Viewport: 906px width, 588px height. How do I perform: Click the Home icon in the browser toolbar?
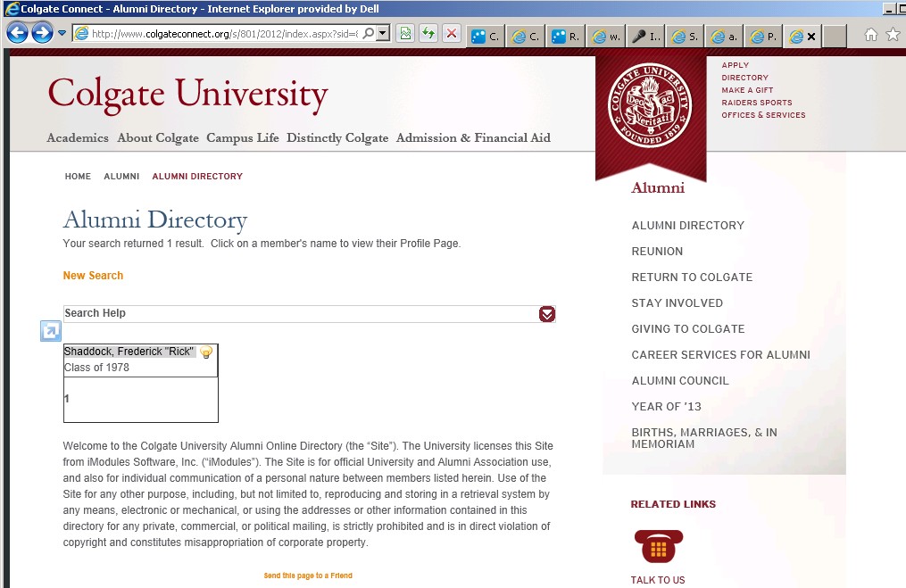coord(871,35)
